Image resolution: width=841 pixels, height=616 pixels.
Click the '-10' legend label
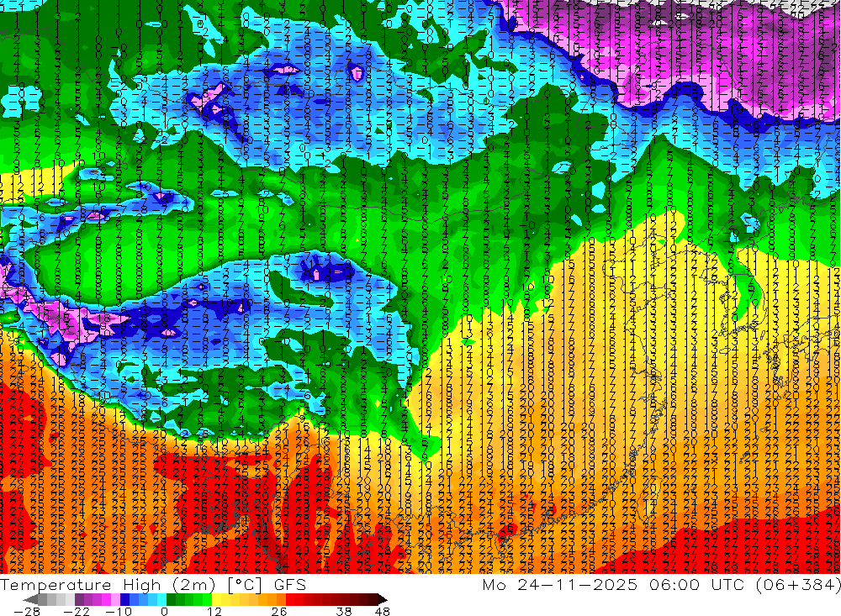tap(119, 611)
